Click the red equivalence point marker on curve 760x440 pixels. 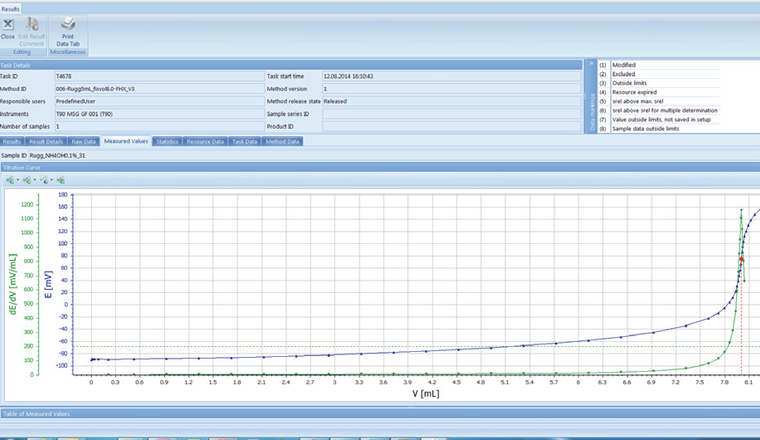tap(741, 259)
